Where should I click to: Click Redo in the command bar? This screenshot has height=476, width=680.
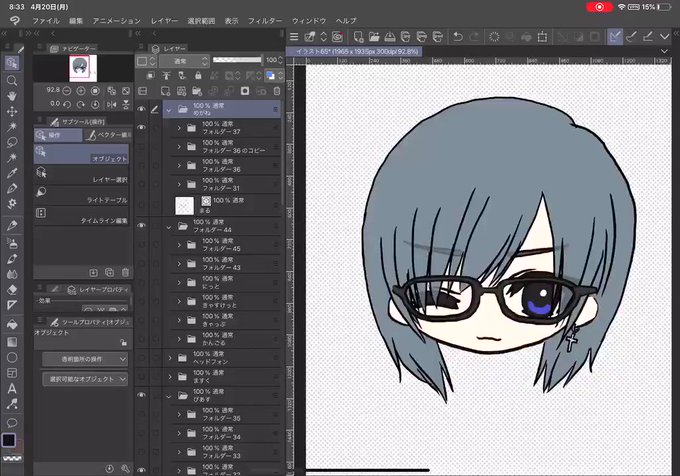coord(474,37)
